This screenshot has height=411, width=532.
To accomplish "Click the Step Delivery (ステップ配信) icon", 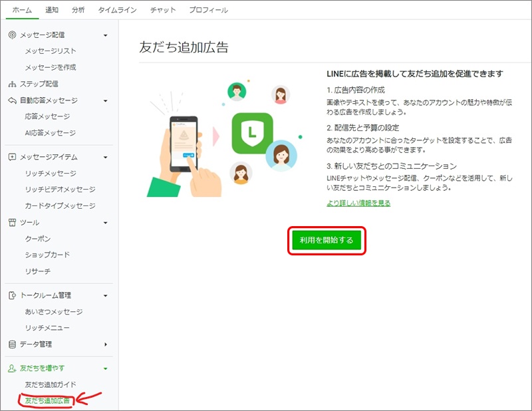I will tap(12, 84).
